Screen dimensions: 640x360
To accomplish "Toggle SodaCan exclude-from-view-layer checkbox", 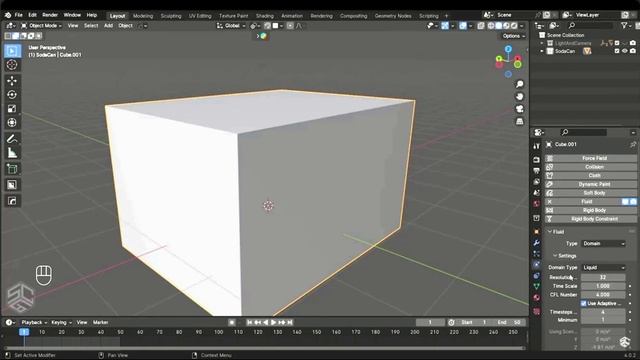I will 617,51.
